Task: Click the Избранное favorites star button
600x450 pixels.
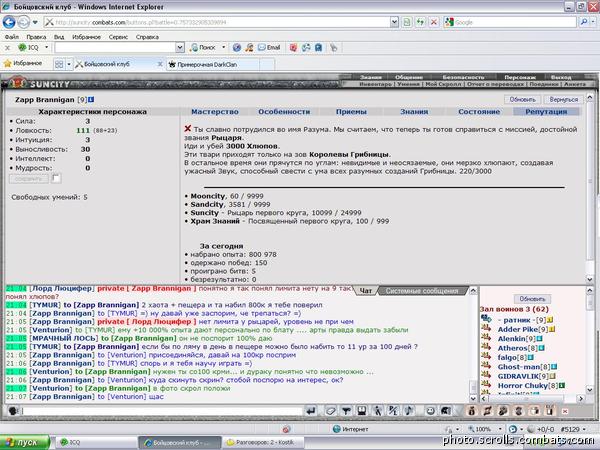Action: tap(23, 64)
